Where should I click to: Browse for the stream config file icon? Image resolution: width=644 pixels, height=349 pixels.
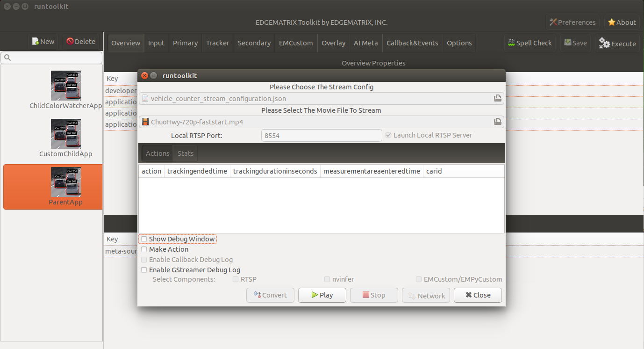coord(498,98)
